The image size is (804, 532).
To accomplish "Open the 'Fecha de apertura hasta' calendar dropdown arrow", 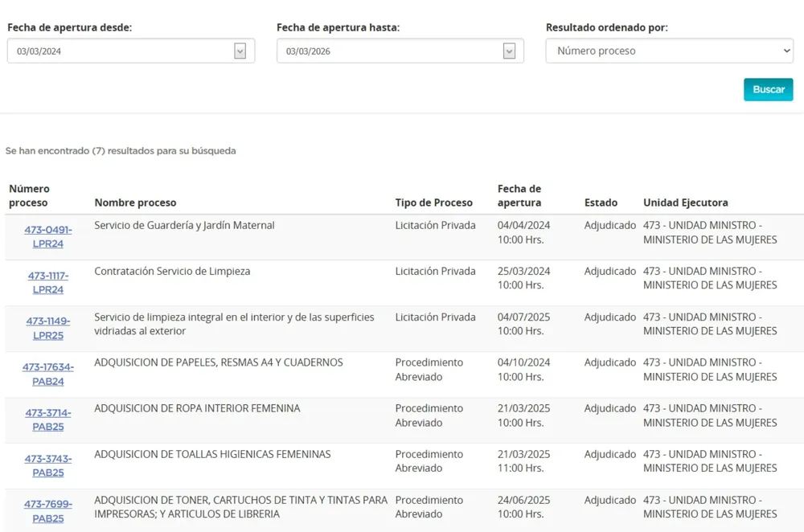I will tap(509, 51).
